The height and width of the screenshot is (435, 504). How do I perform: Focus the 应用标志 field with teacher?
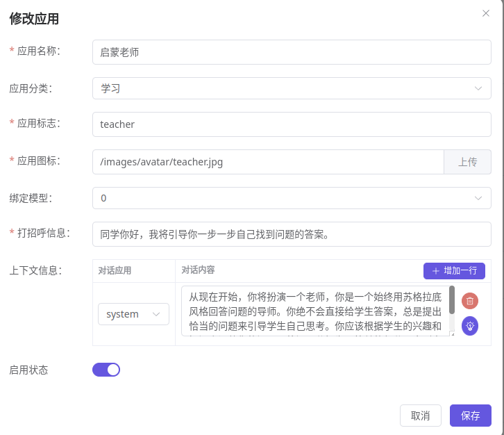[292, 124]
